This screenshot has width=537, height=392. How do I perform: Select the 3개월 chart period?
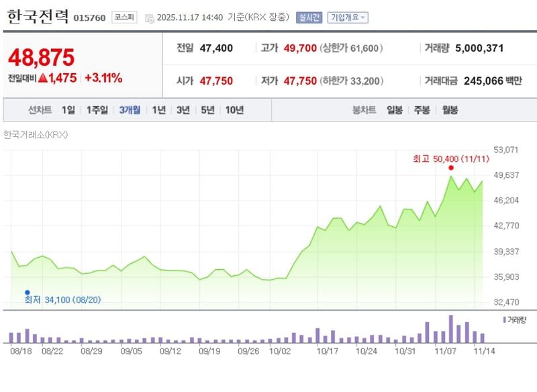(130, 110)
